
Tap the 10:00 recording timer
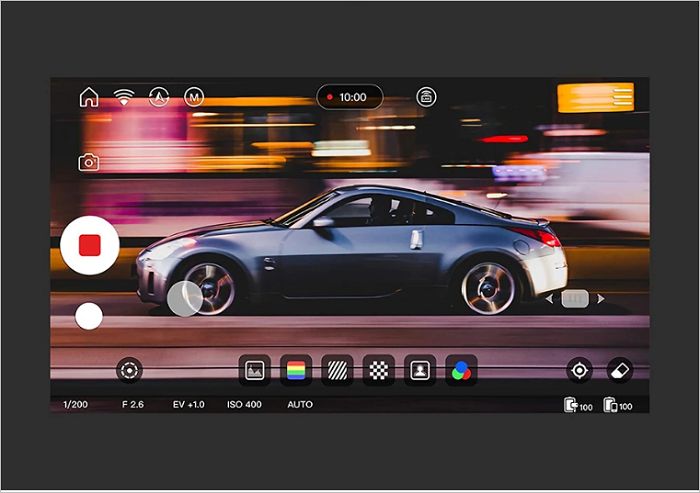point(350,97)
